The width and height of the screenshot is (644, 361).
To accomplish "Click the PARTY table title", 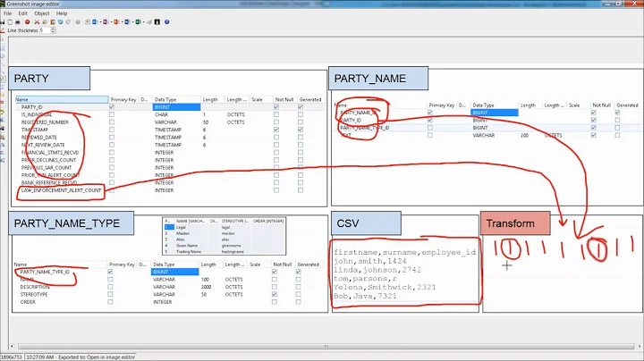I will [31, 79].
